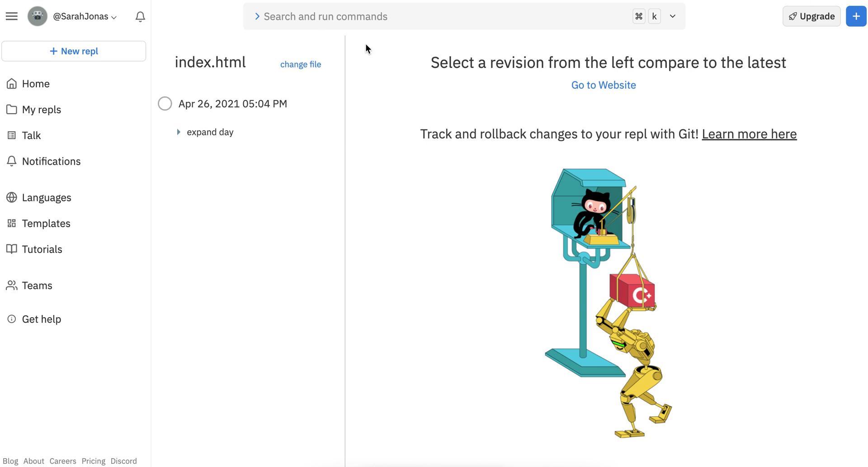Click the blue plus create button

(856, 16)
